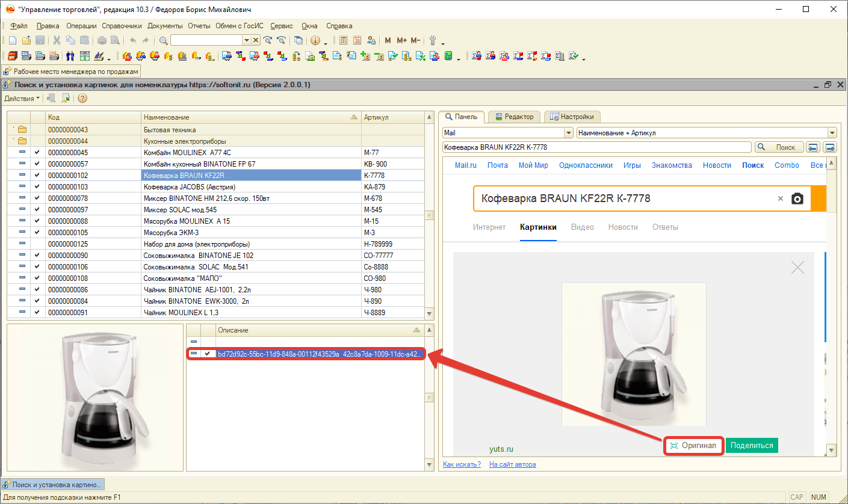Screen dimensions: 848x504
Task: Toggle checkmark for Кофеварка JACOBS (Австрия)
Action: pyautogui.click(x=37, y=187)
